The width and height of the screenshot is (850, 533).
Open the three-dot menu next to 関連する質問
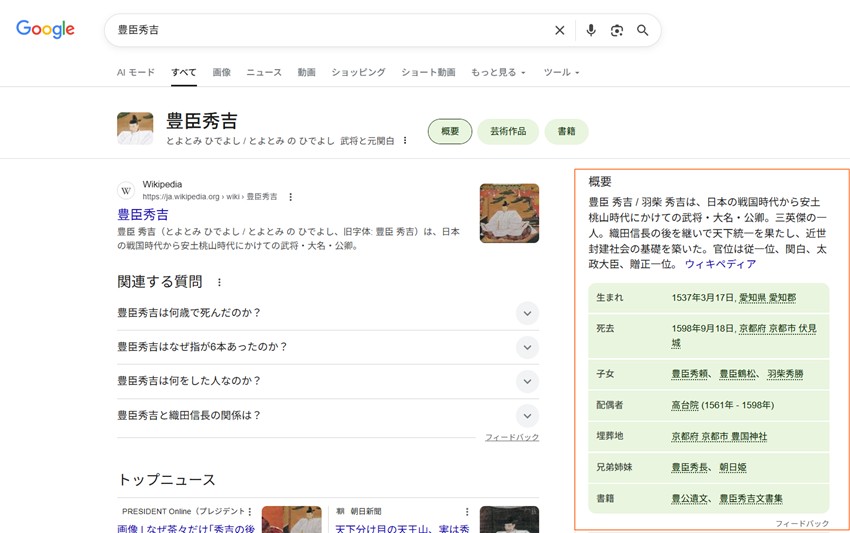click(219, 282)
